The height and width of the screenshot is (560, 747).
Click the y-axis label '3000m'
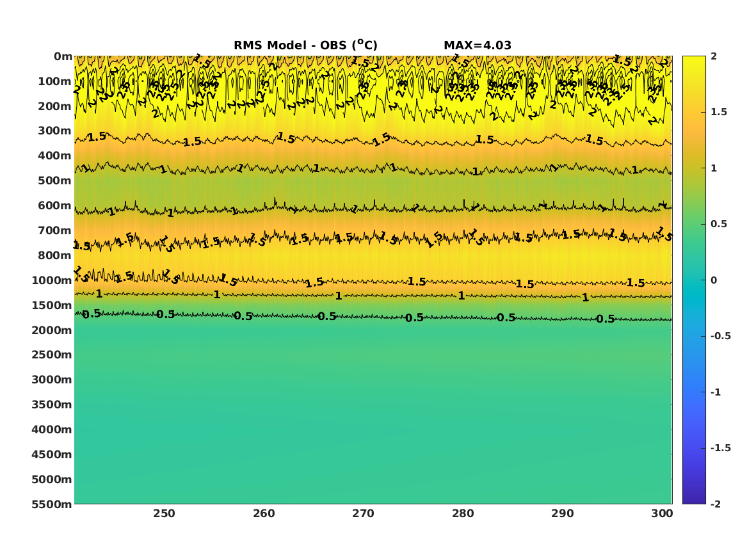tap(52, 380)
